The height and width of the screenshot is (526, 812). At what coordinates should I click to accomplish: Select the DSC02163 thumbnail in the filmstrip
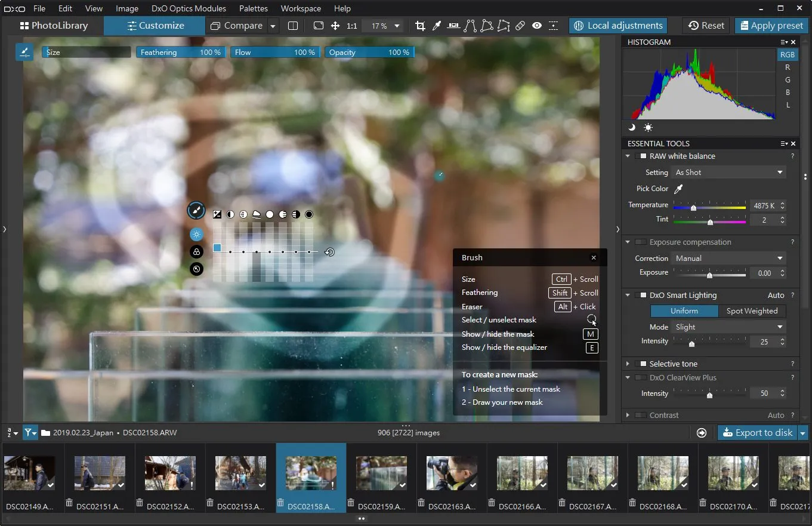click(x=452, y=478)
